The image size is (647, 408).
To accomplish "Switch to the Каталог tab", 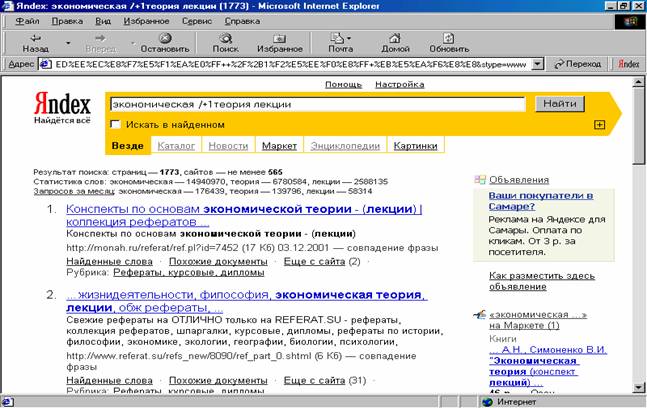I will tap(176, 146).
